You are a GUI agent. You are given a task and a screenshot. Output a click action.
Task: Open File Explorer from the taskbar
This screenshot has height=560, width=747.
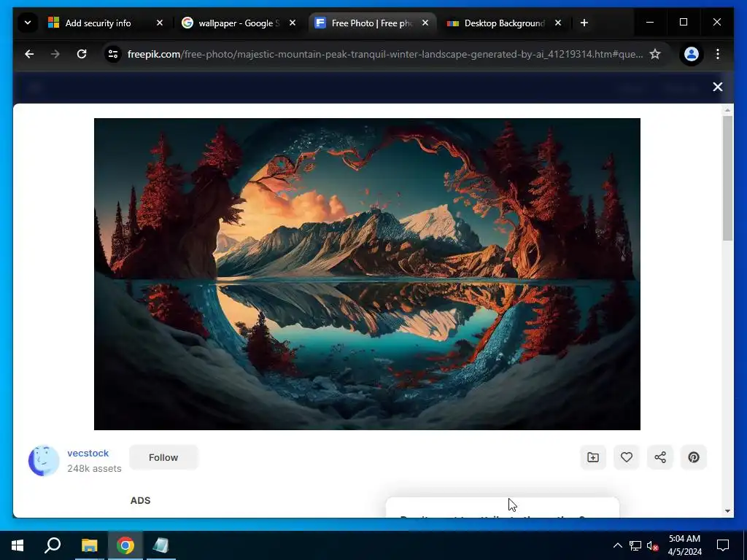90,545
